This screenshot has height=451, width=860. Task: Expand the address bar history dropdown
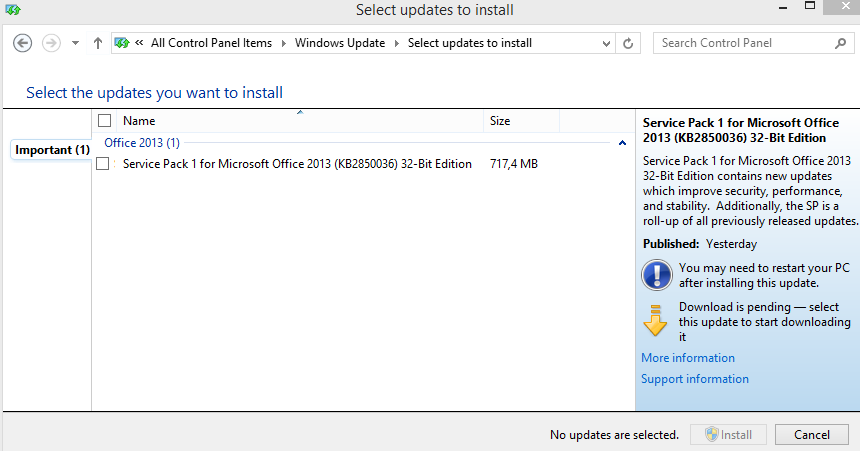[606, 43]
